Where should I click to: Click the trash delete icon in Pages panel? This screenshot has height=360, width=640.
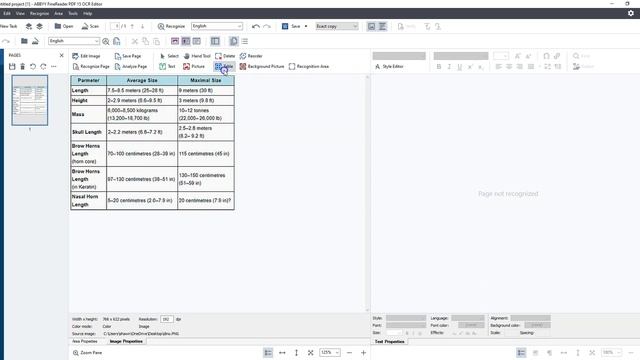(x=22, y=66)
